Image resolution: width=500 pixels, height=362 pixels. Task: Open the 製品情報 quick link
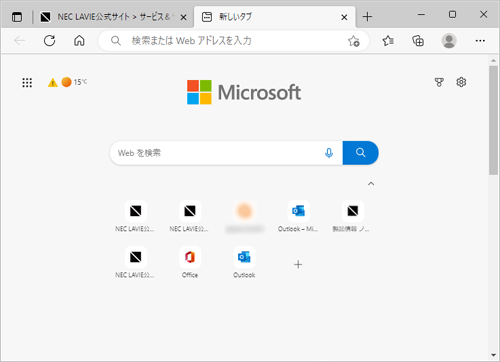coord(352,216)
